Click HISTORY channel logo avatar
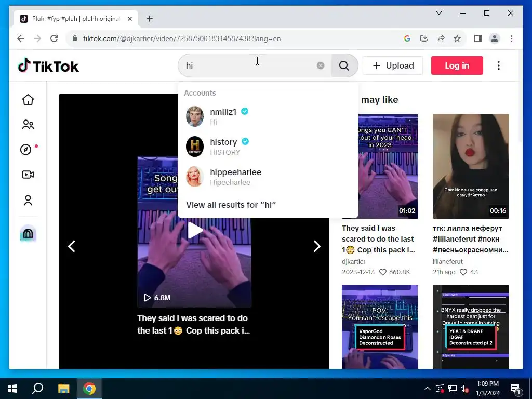 pos(195,147)
